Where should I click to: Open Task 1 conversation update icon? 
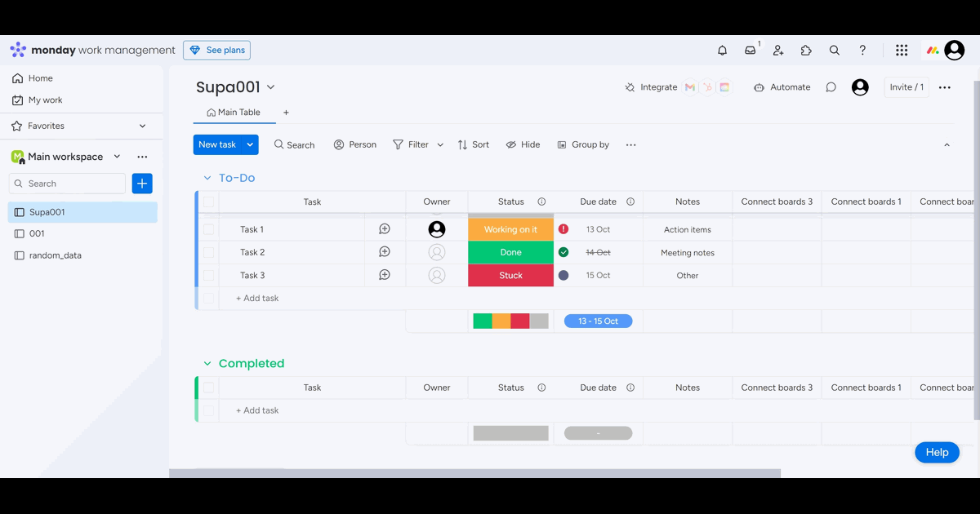[385, 229]
